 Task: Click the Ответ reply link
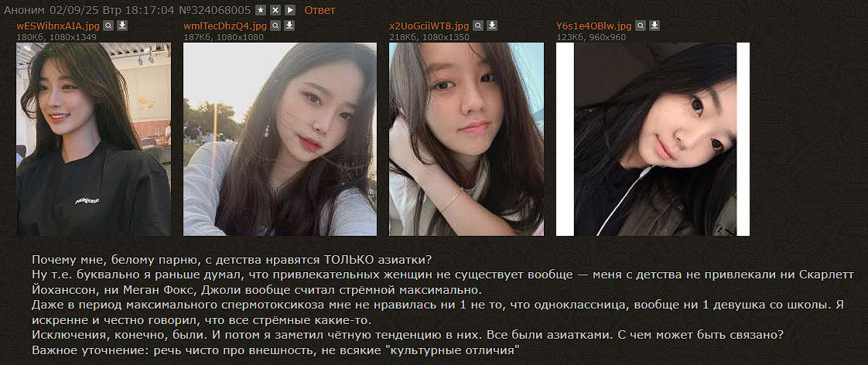[x=320, y=10]
